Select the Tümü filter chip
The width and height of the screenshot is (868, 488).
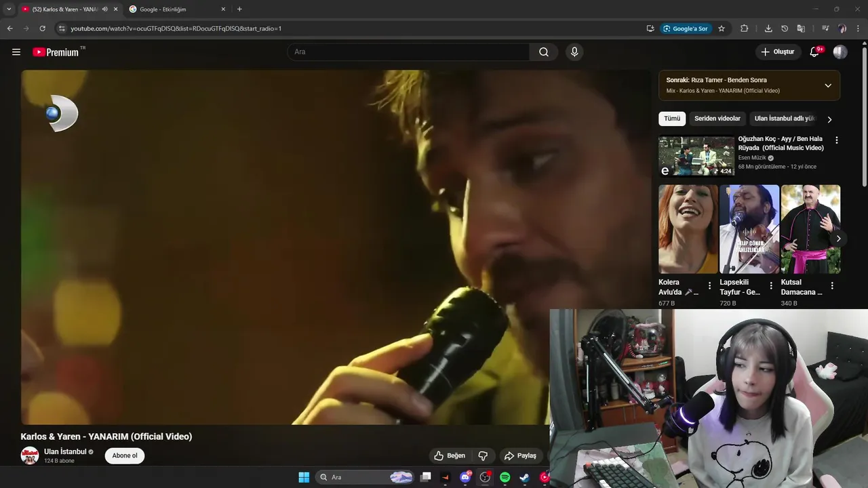[x=672, y=119]
